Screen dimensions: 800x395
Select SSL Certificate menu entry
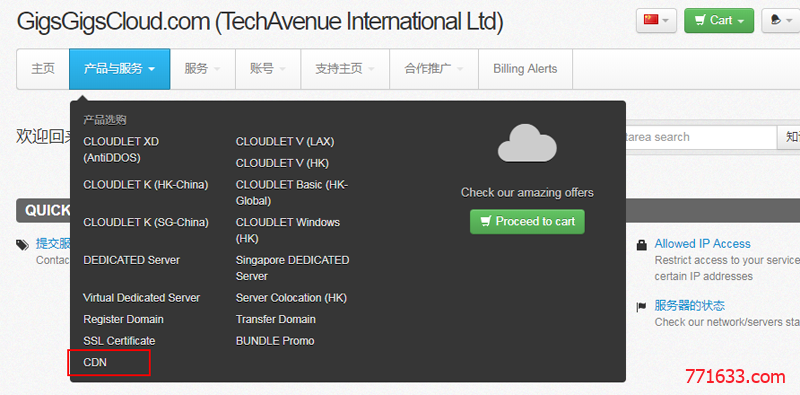click(x=119, y=341)
